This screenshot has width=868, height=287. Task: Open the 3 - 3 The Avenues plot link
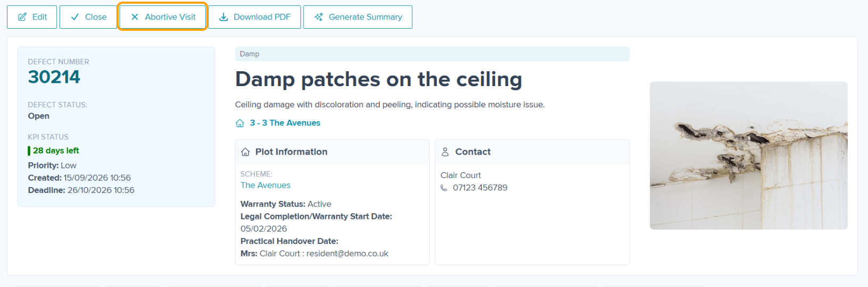pos(285,123)
